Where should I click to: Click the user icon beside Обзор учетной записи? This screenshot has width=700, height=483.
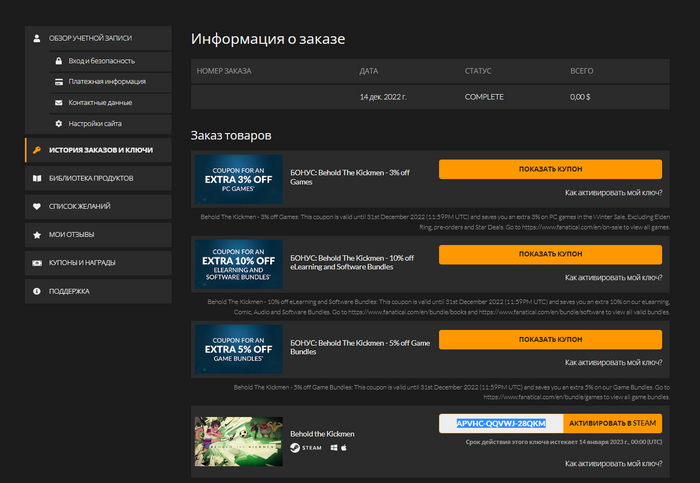[37, 39]
